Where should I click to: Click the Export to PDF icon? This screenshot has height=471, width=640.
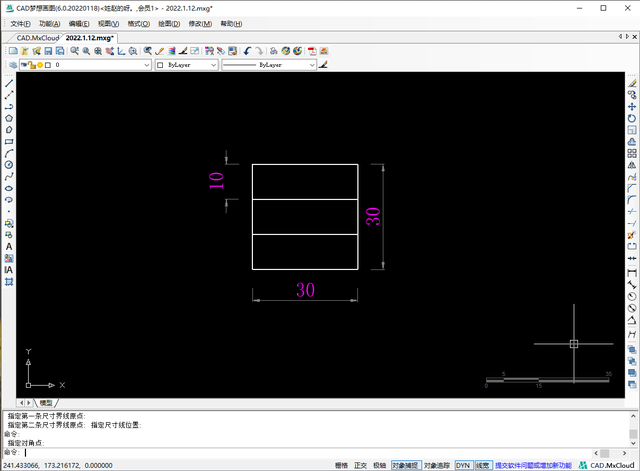312,51
